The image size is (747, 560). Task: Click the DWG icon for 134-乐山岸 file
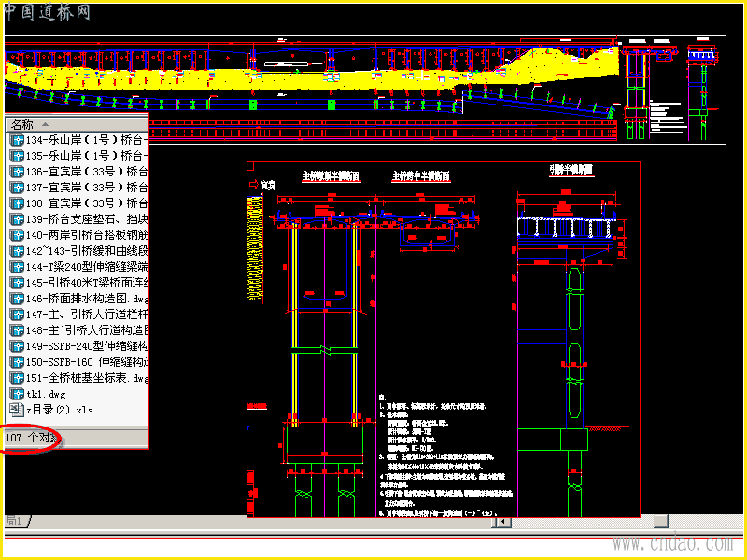[x=17, y=140]
